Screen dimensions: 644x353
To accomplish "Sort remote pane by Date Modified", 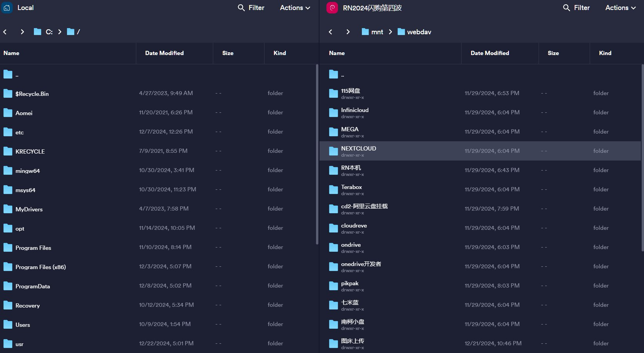I will pyautogui.click(x=490, y=53).
